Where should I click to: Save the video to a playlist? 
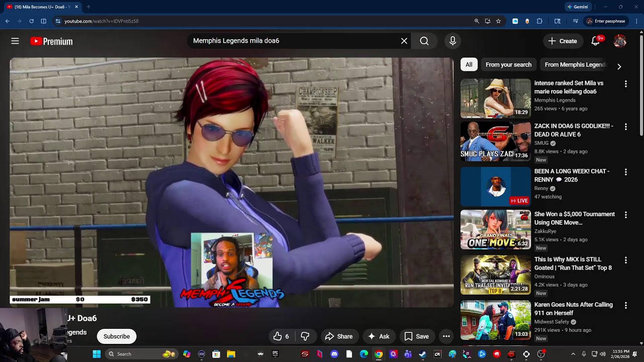417,336
